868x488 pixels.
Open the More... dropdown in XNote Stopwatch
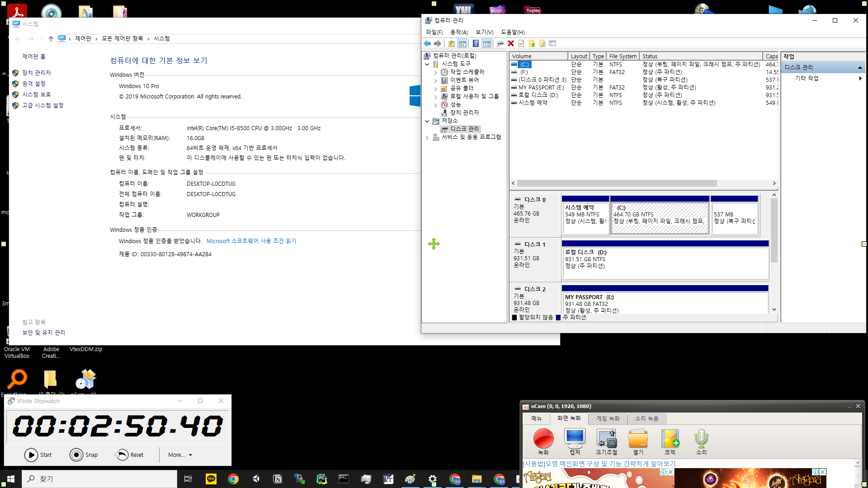180,455
